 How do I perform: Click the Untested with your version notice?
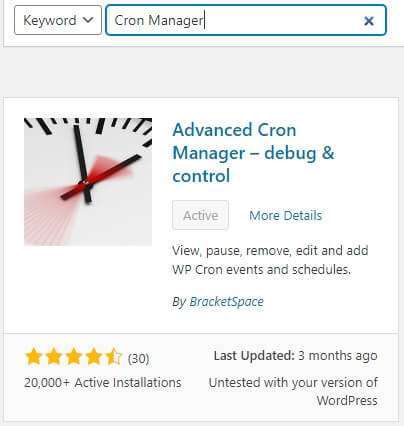tap(293, 392)
